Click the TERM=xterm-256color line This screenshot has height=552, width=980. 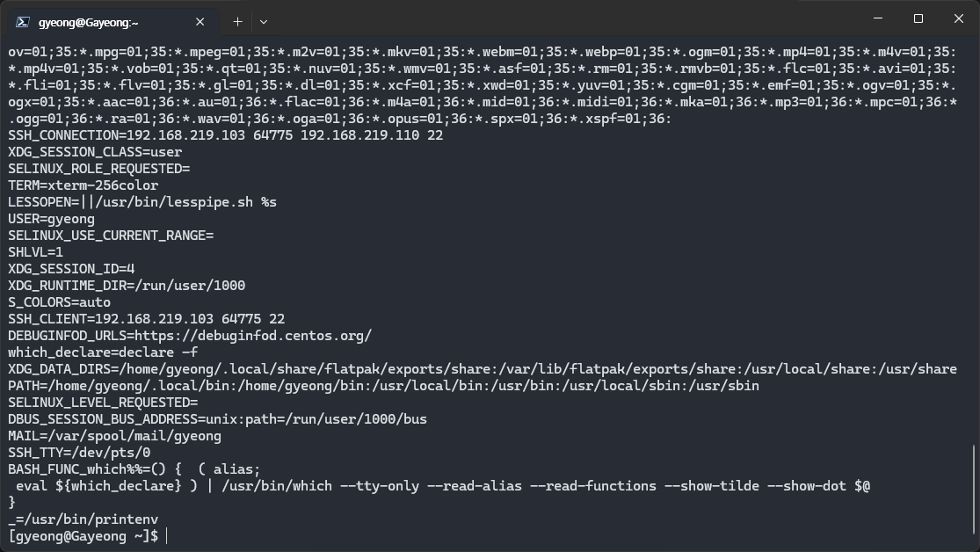pos(83,185)
